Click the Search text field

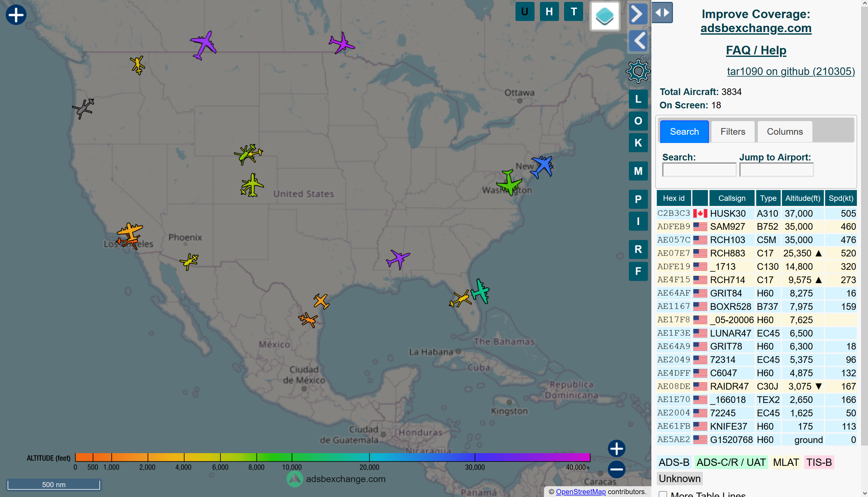699,170
